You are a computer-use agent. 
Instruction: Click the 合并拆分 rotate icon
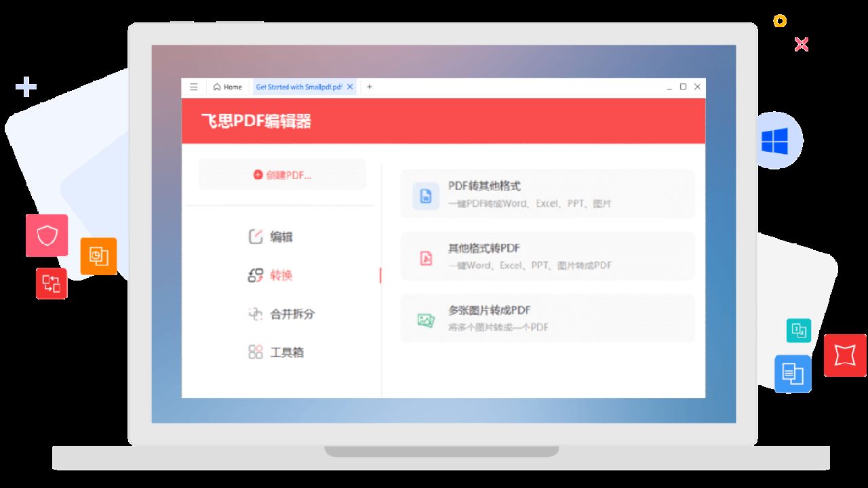pos(256,313)
